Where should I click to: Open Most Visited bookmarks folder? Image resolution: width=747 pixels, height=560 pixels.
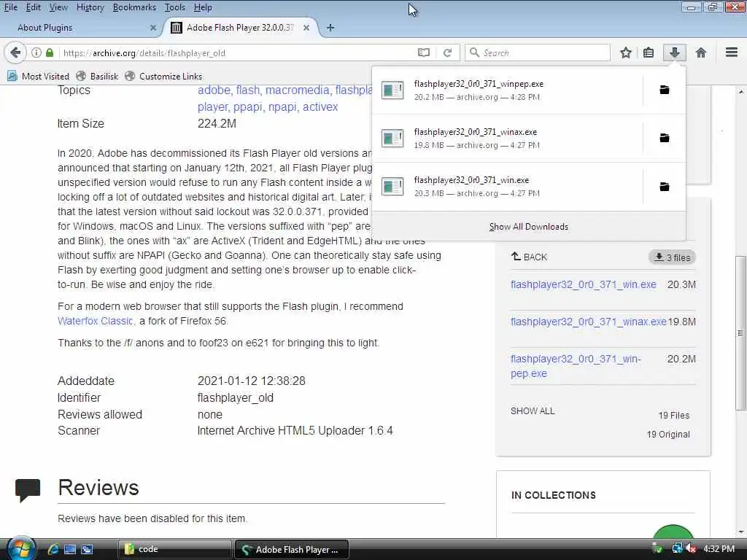coord(38,76)
